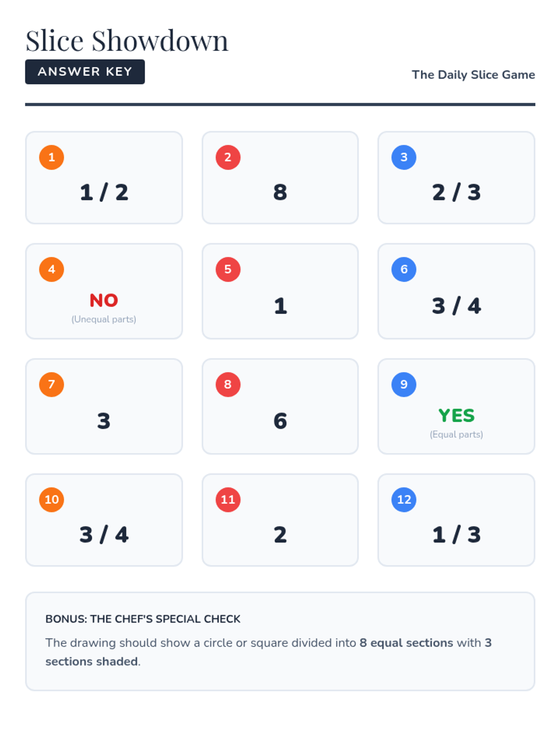The image size is (560, 747).
Task: Click the red number 8 badge
Action: pos(228,385)
